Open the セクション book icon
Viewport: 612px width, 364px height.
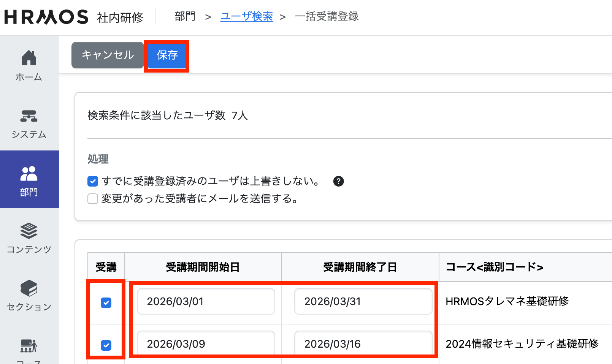coord(29,288)
